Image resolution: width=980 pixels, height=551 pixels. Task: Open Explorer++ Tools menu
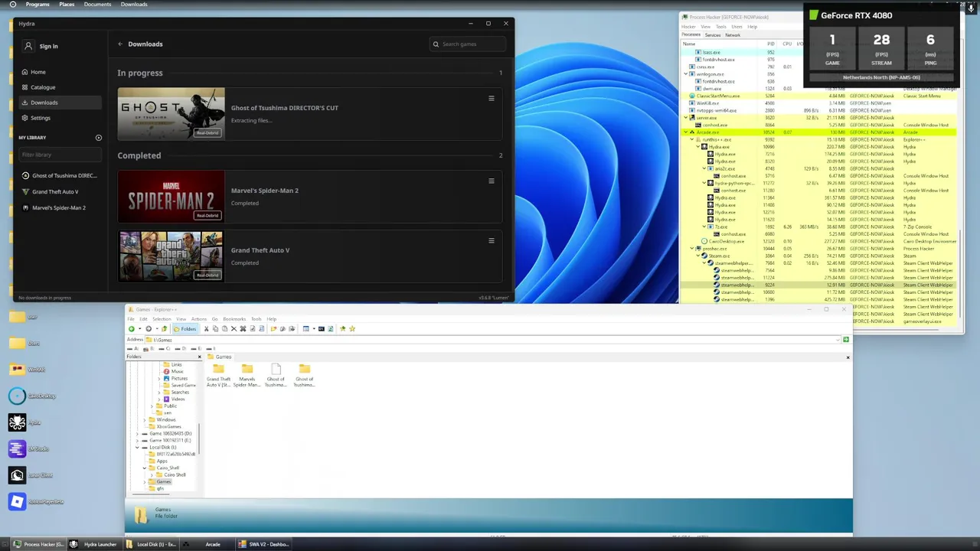[256, 319]
